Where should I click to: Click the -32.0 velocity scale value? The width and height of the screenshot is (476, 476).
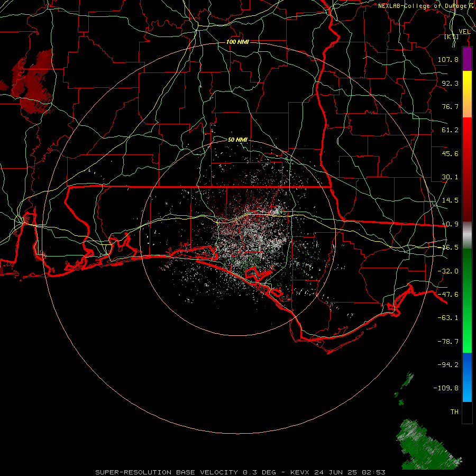coord(448,271)
